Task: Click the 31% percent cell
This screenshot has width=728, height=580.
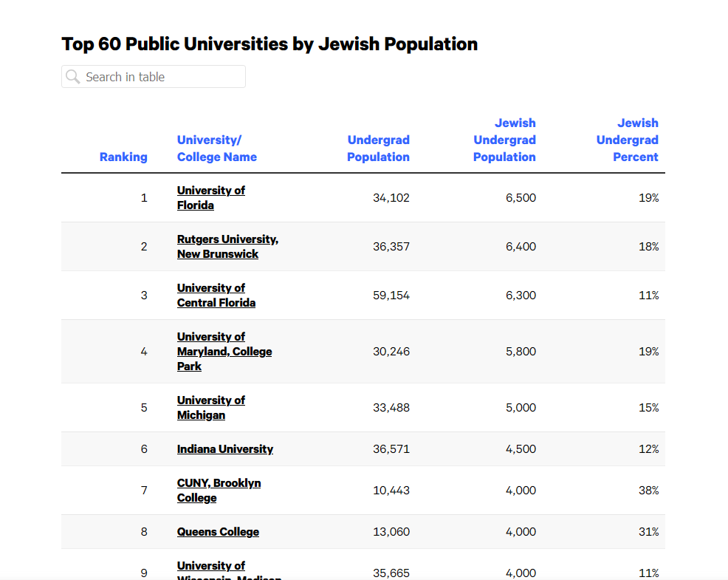Action: pyautogui.click(x=648, y=532)
